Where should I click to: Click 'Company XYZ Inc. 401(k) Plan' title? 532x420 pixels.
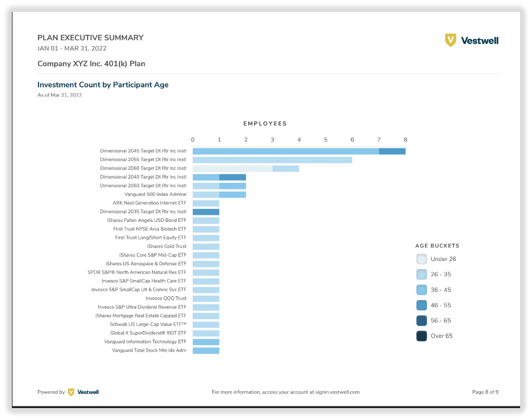click(x=91, y=64)
